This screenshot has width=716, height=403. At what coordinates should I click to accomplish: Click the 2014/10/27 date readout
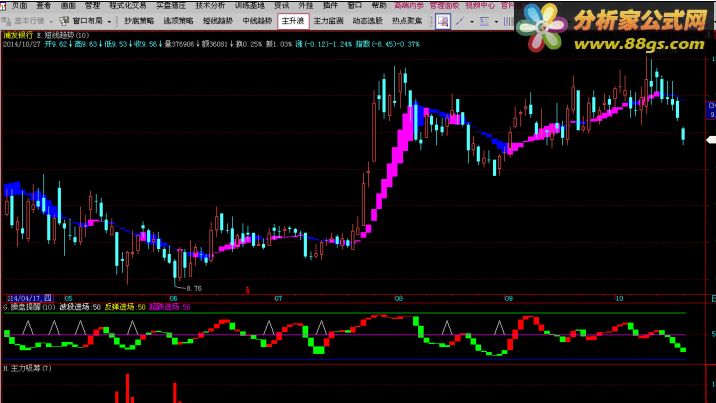click(21, 44)
